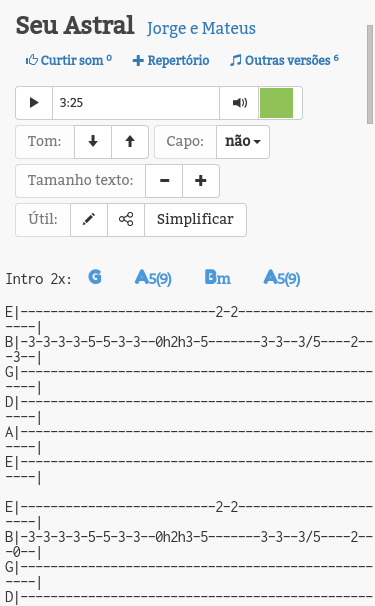Image resolution: width=375 pixels, height=606 pixels.
Task: Click Simplificar to simplify chords
Action: click(x=195, y=220)
